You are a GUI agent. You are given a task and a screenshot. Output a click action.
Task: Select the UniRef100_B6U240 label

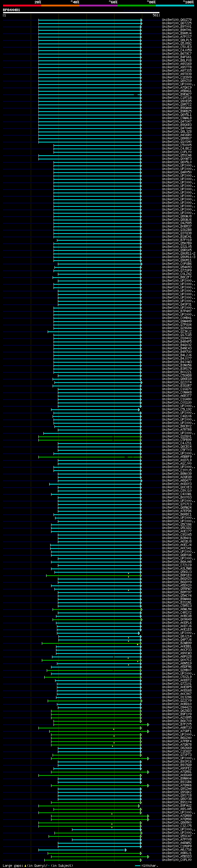[x=177, y=737]
